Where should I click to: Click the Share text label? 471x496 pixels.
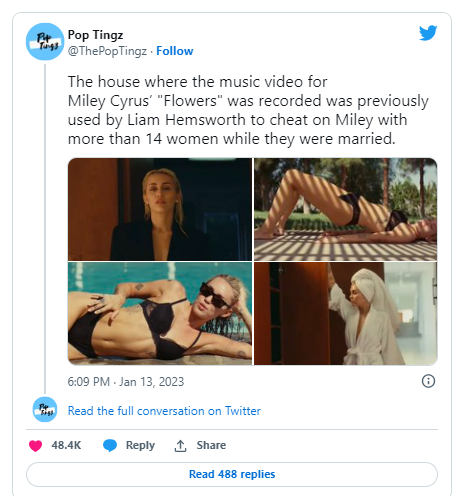pyautogui.click(x=211, y=445)
